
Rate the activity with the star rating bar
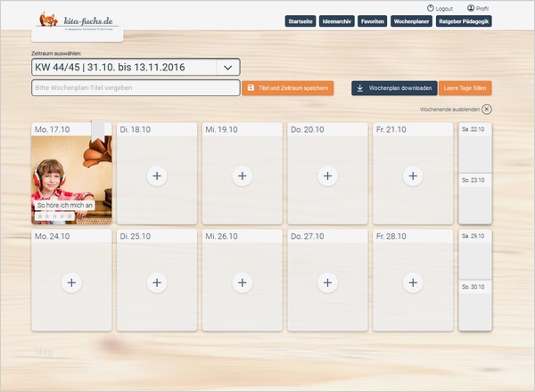pos(54,216)
